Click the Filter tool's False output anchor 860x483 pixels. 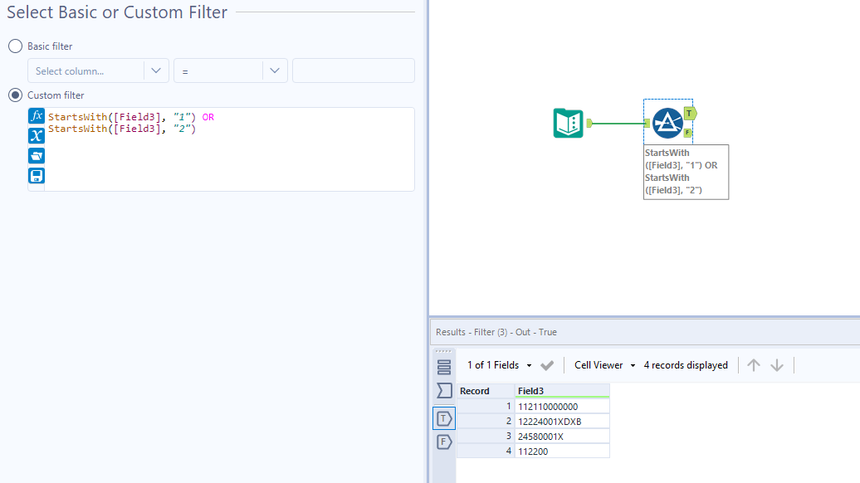tap(688, 133)
